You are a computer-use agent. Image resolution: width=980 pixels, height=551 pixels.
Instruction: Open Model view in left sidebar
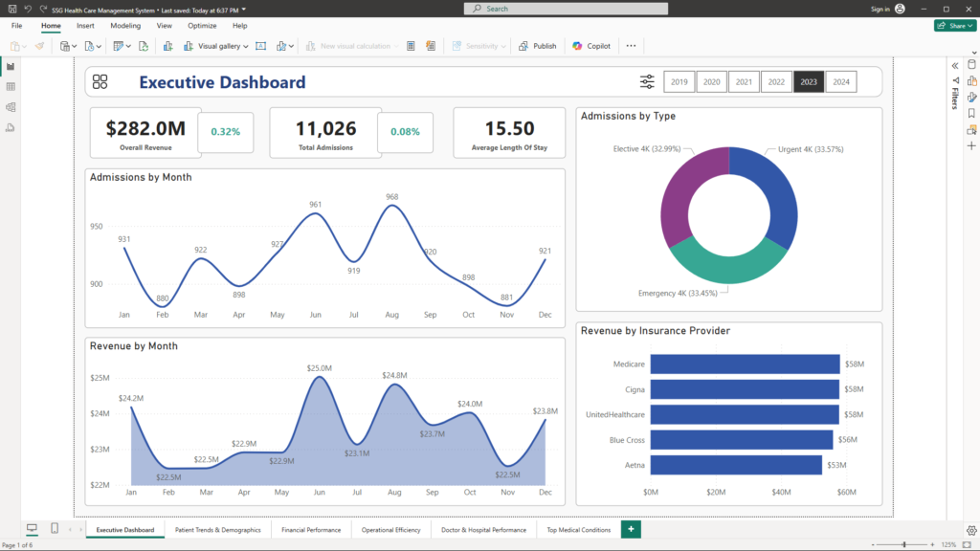11,107
